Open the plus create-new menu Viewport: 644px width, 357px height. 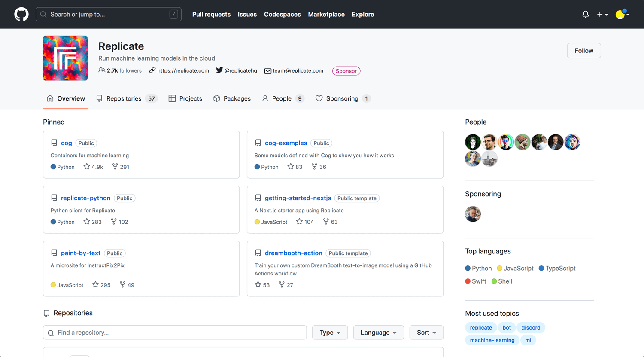tap(602, 14)
